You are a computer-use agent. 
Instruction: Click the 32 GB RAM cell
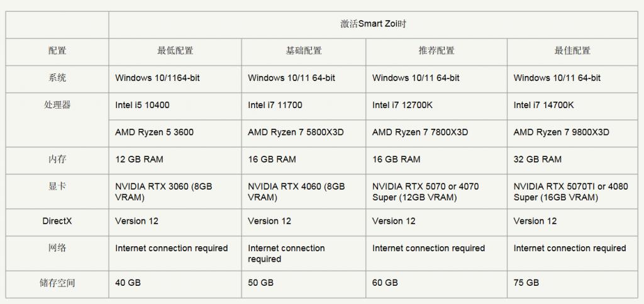572,160
